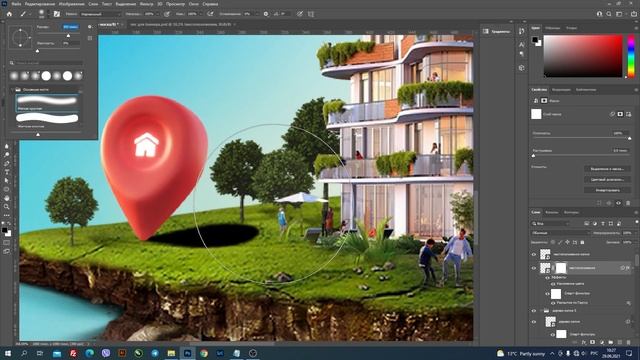The height and width of the screenshot is (360, 640).
Task: Toggle Наложение цвета effect visibility
Action: click(553, 284)
